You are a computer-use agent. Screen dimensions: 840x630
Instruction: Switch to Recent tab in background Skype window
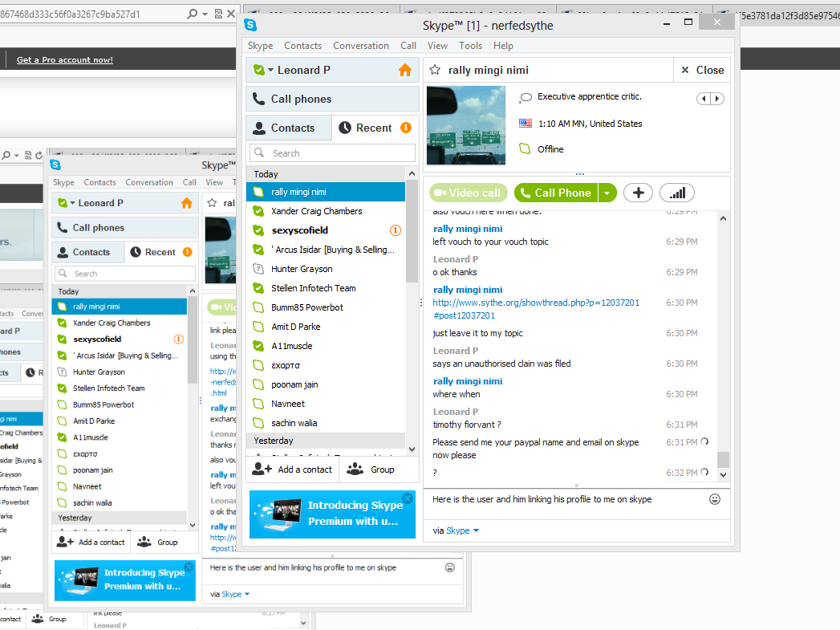[161, 252]
